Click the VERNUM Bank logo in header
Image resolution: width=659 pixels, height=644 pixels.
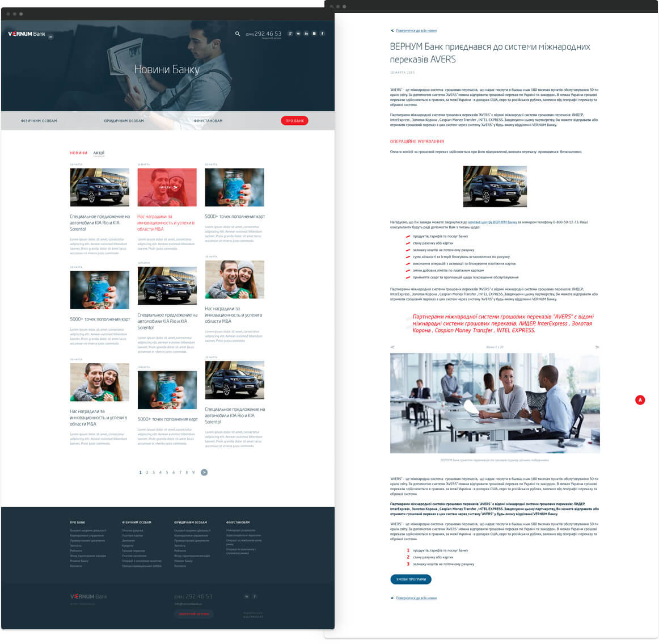pyautogui.click(x=27, y=33)
